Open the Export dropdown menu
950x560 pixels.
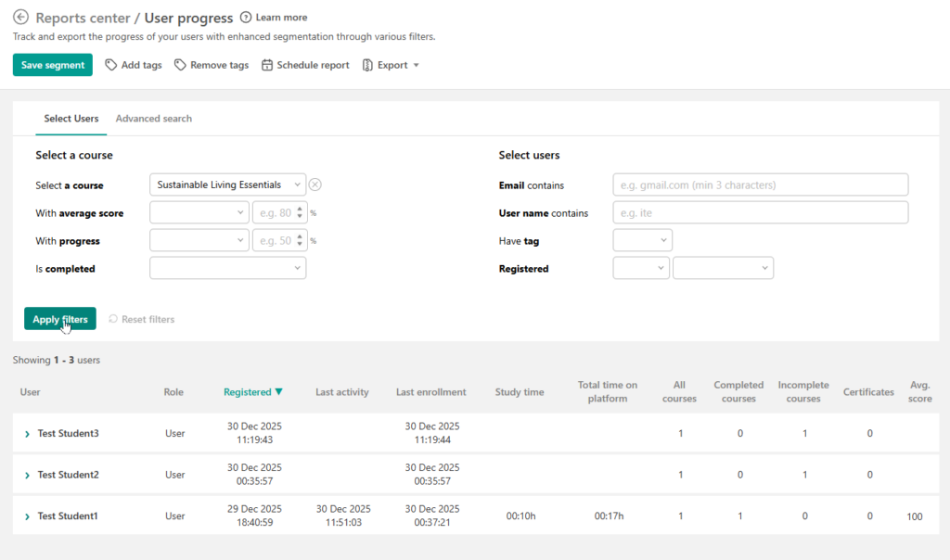392,65
